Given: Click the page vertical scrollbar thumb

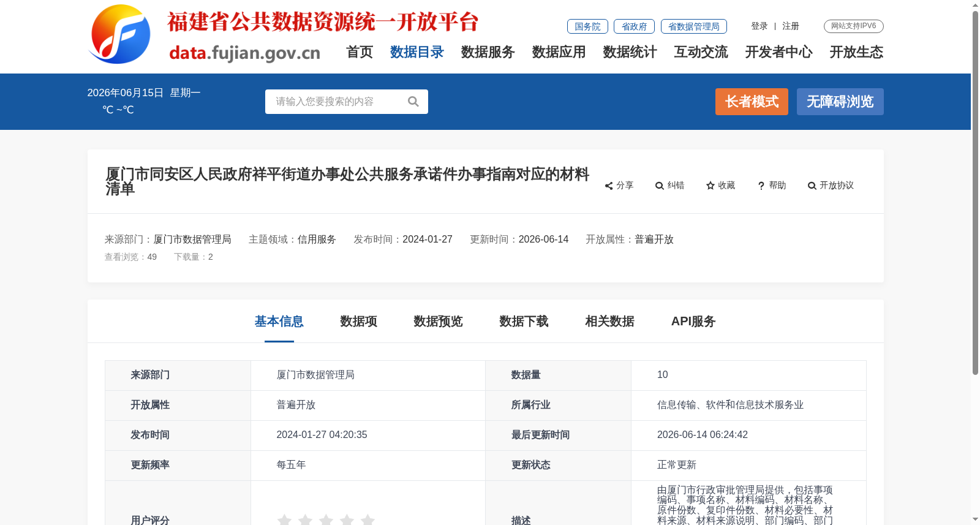Looking at the screenshot, I should 975,192.
